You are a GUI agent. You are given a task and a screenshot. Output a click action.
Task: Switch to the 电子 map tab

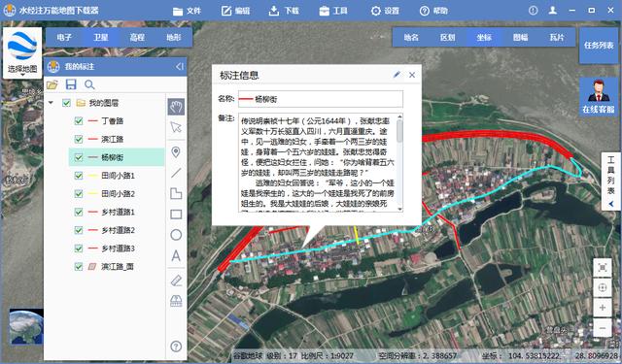(64, 37)
